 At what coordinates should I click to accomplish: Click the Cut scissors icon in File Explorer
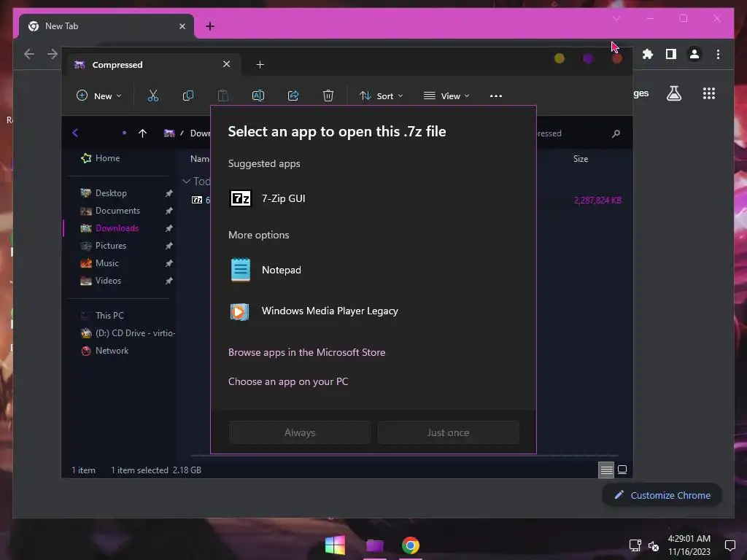[153, 96]
